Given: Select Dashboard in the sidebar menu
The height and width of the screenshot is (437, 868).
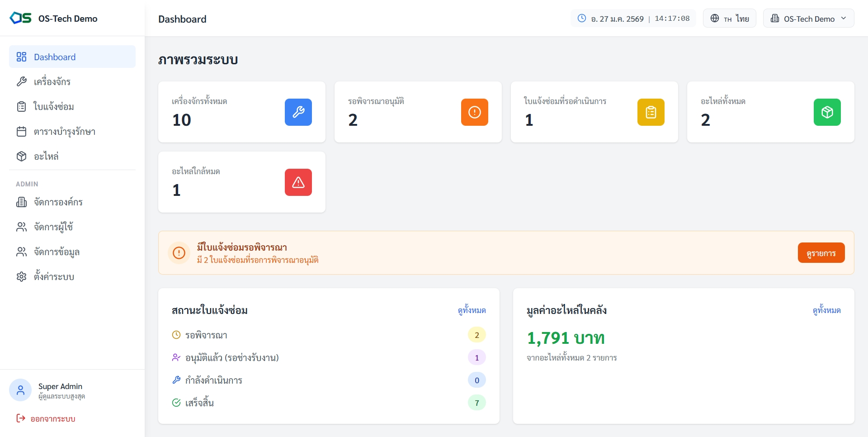Looking at the screenshot, I should [x=72, y=57].
